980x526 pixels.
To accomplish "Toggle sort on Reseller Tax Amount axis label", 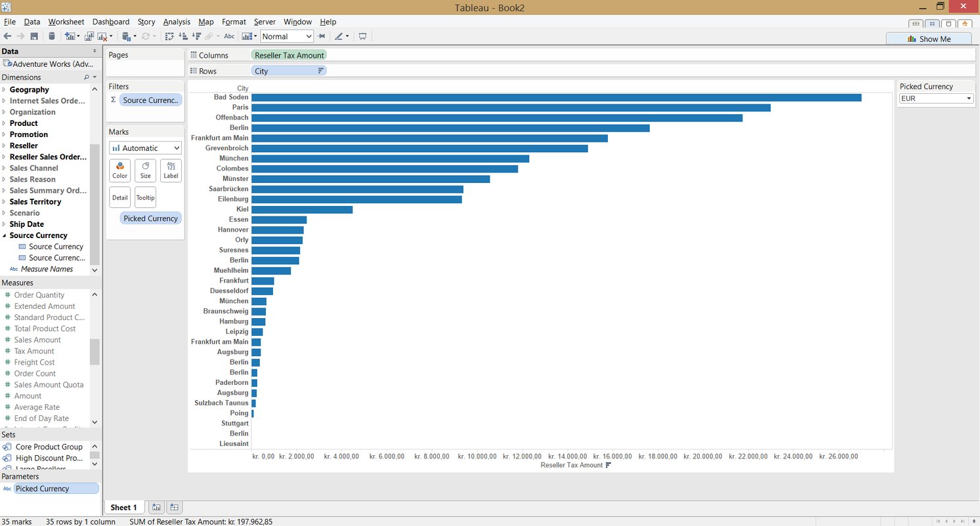I will point(608,465).
